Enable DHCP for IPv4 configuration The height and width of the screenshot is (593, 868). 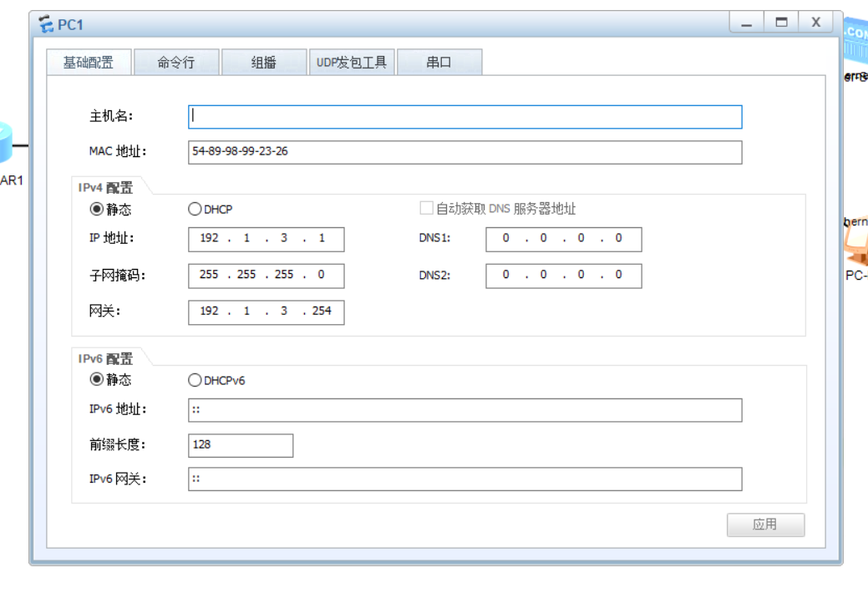tap(195, 209)
